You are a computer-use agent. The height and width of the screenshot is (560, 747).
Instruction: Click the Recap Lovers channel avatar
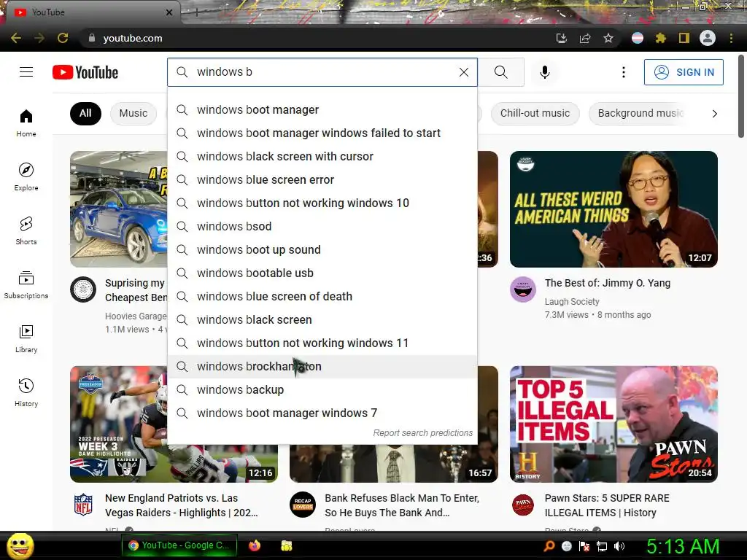[303, 505]
